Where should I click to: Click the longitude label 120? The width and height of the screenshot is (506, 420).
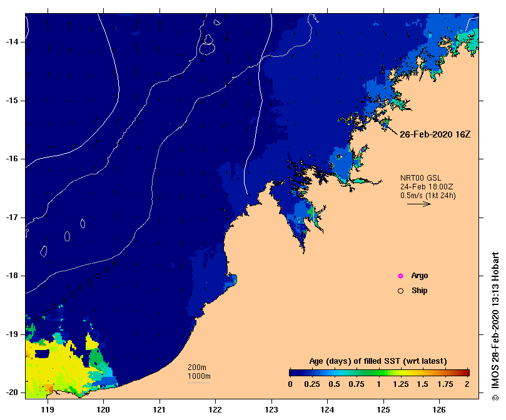pos(104,410)
